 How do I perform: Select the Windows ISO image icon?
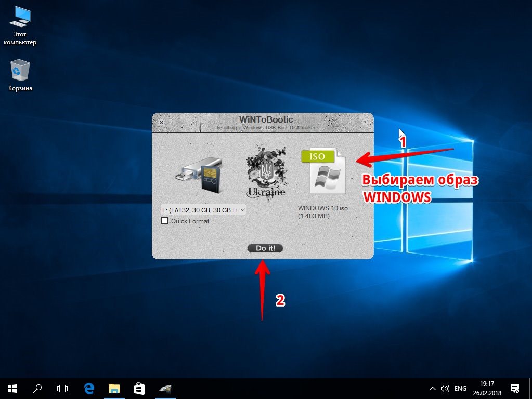coord(323,171)
